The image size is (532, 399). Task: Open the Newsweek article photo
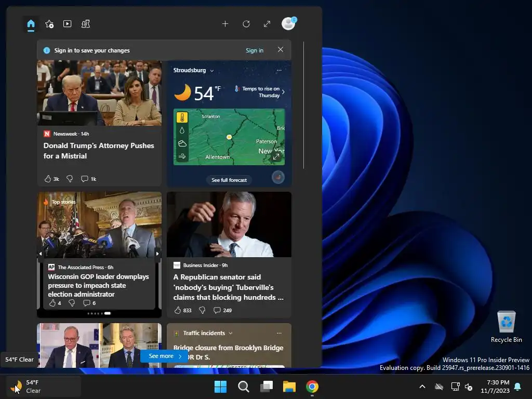click(99, 93)
